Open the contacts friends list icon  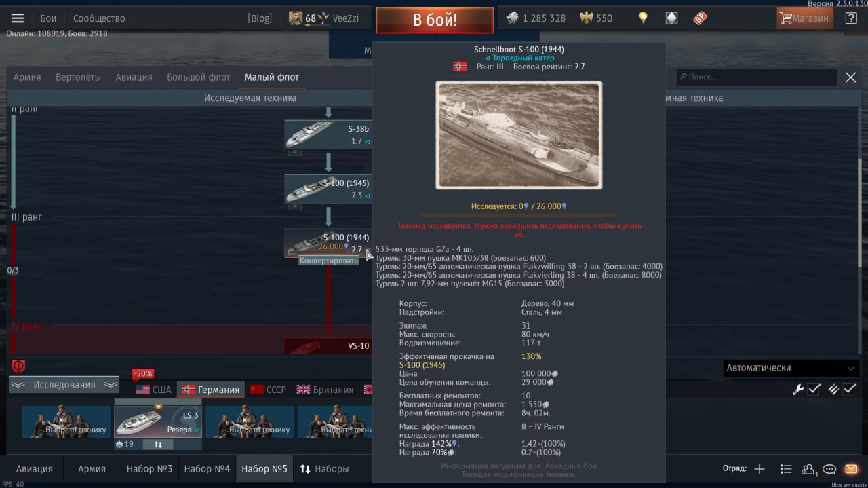point(808,469)
